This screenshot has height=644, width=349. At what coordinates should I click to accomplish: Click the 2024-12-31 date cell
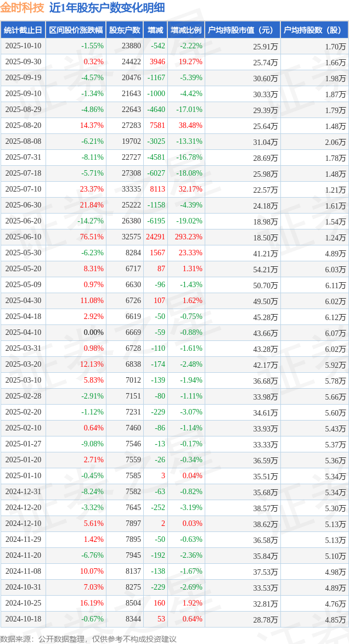click(x=23, y=492)
